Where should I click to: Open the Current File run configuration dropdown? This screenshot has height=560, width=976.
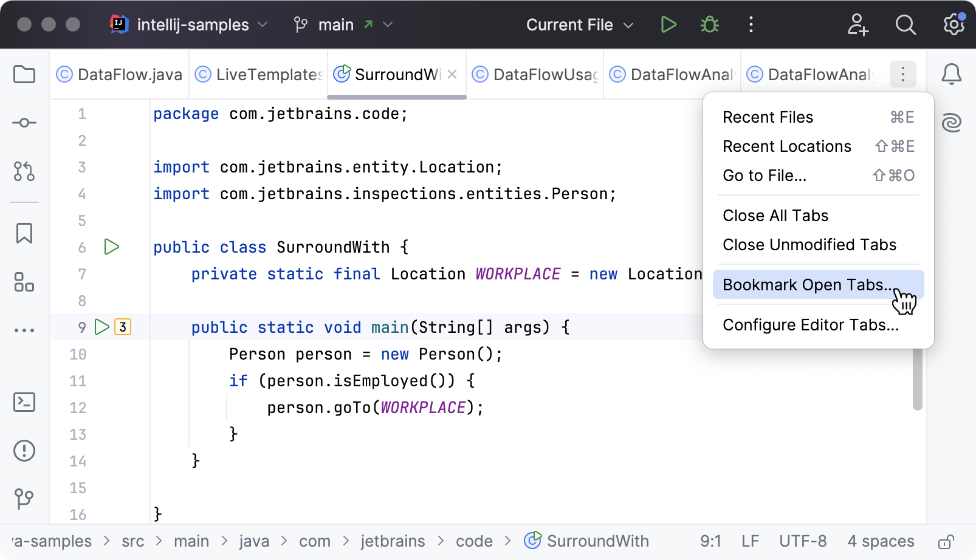(578, 25)
